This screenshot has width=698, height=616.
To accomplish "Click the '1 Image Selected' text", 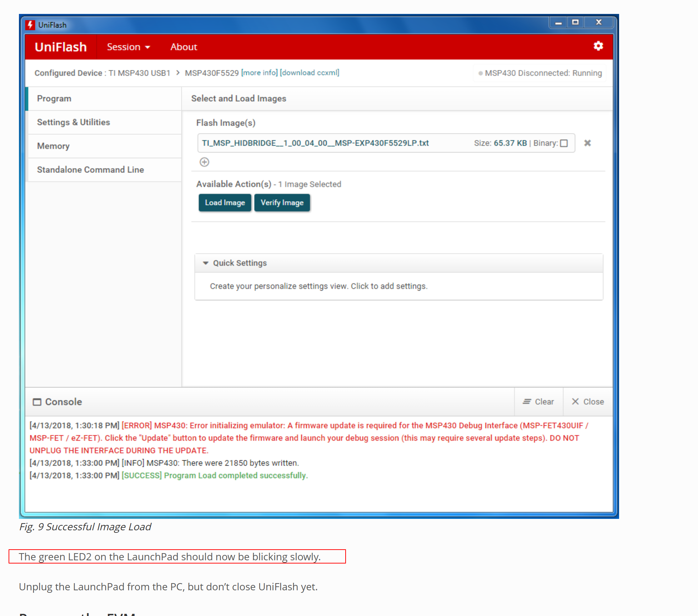I will click(310, 184).
